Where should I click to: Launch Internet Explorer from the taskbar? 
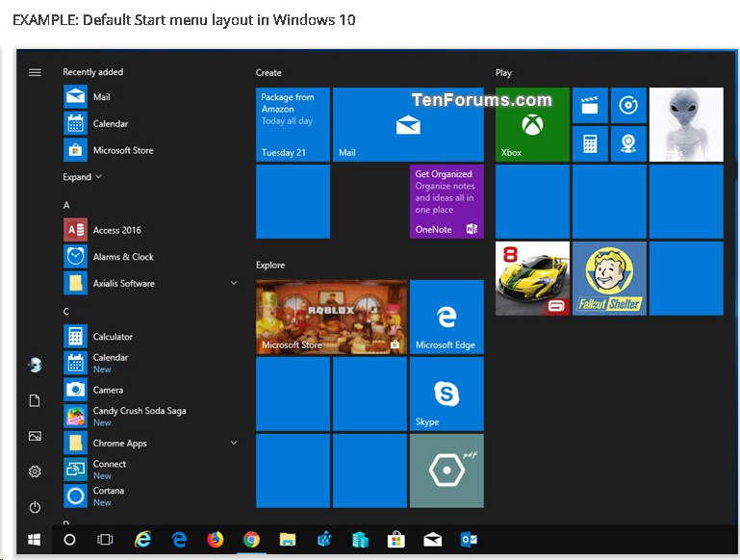[143, 539]
